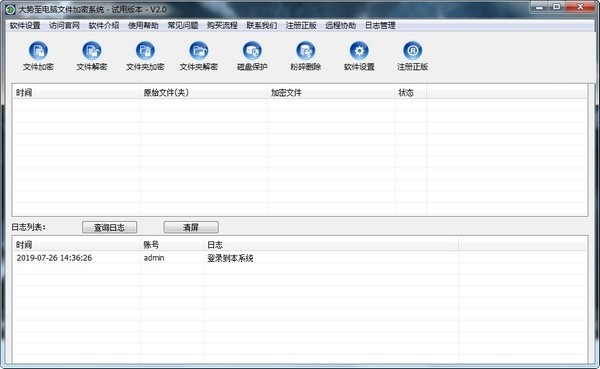Open the 访问官网 menu item

[x=65, y=26]
